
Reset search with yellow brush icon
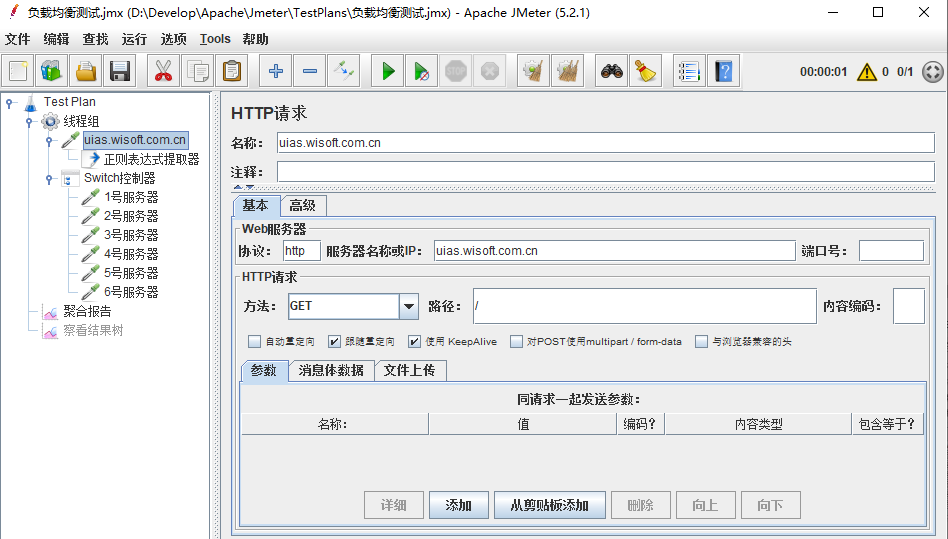[646, 71]
